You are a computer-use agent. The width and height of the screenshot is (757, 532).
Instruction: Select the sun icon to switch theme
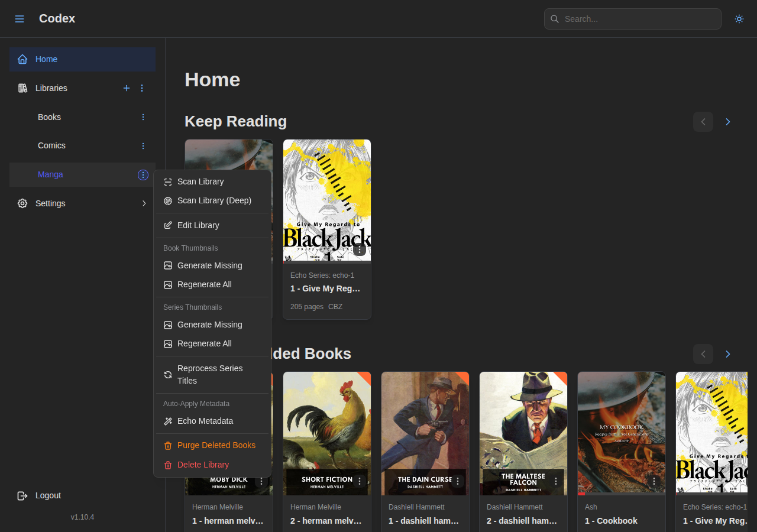(739, 18)
